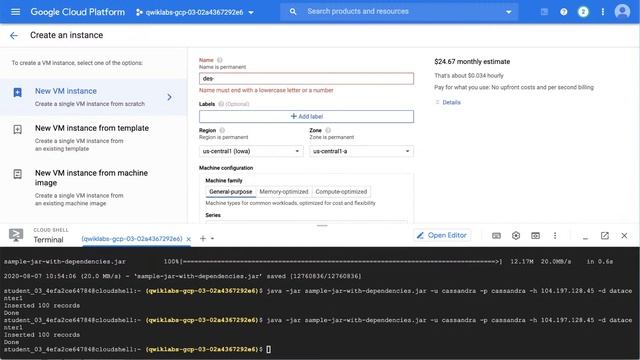Open Cloud Shell terminal settings gear
Viewport: 640px width, 360px height.
click(516, 236)
